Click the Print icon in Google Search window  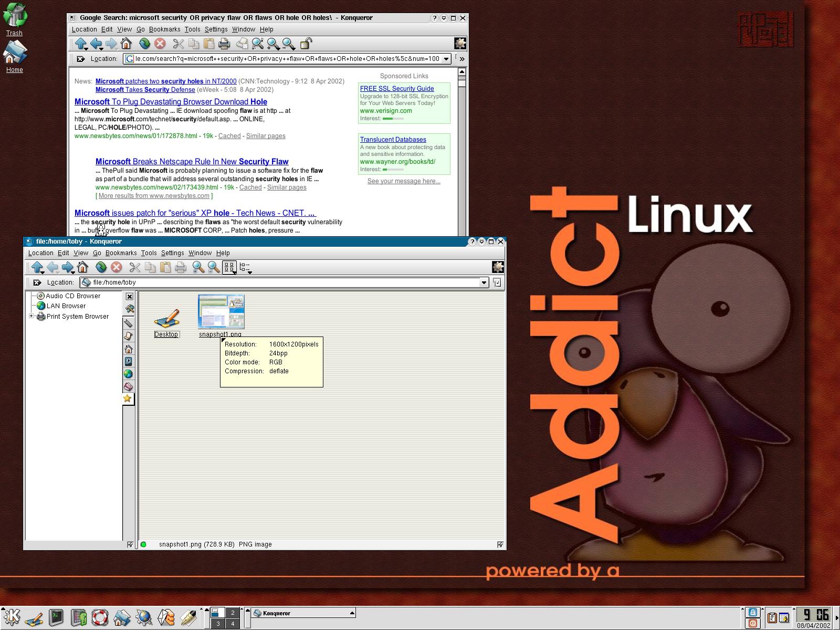[224, 44]
